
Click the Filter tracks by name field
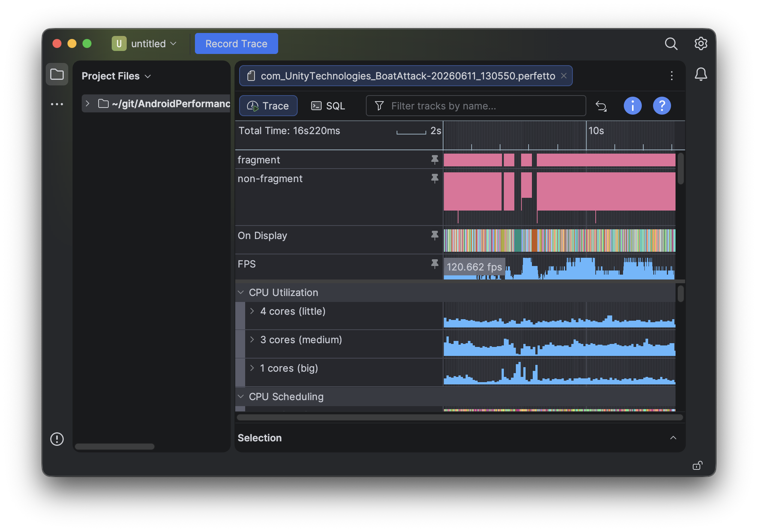click(x=476, y=106)
